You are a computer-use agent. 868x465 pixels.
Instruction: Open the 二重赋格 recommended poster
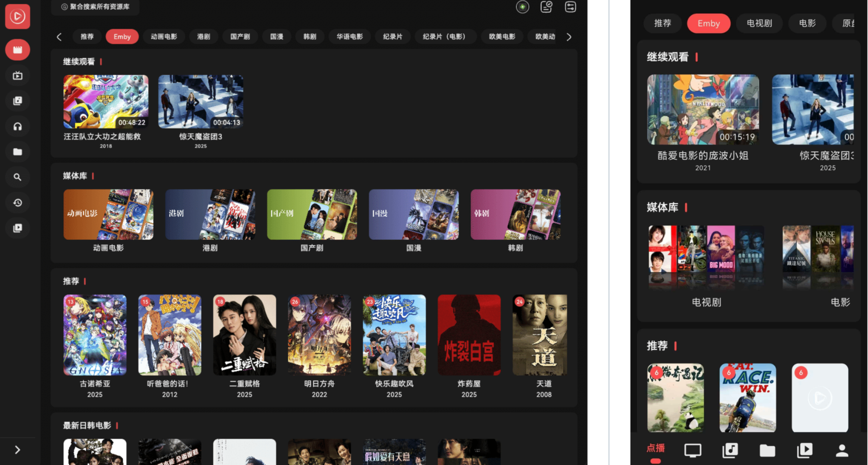[x=244, y=335]
